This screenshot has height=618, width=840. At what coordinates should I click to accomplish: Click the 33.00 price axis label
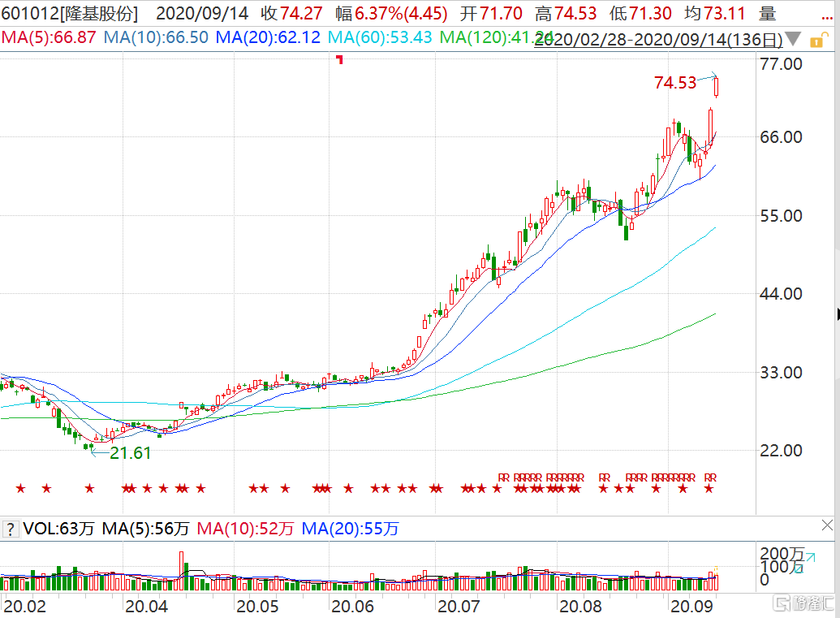click(x=781, y=373)
